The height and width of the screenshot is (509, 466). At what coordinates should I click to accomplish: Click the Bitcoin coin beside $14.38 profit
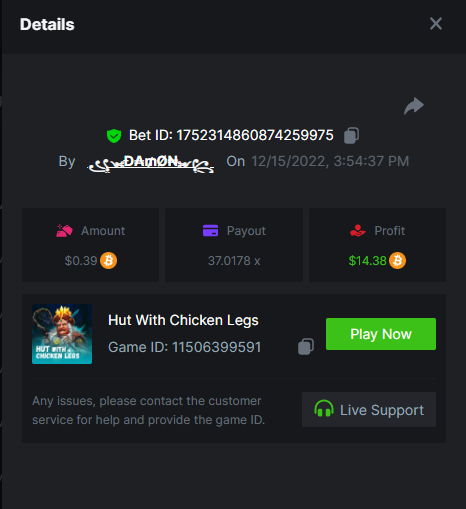click(x=397, y=260)
